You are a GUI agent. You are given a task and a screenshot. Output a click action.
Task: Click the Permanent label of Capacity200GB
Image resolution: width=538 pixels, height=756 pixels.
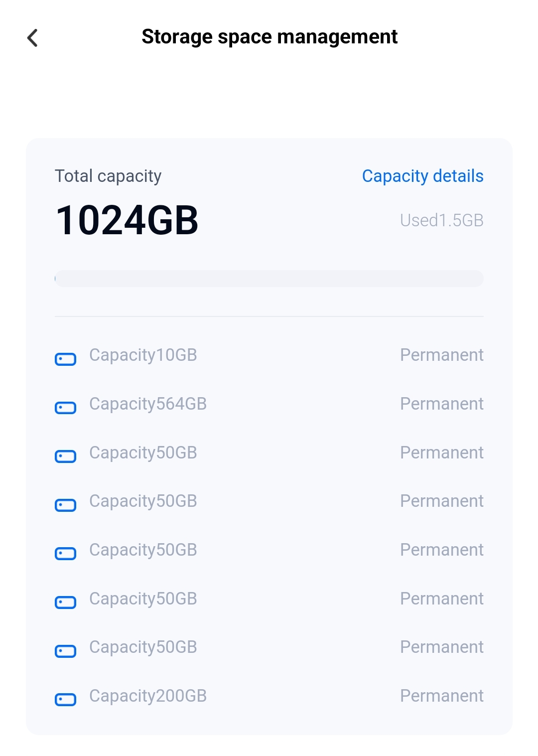click(x=441, y=696)
